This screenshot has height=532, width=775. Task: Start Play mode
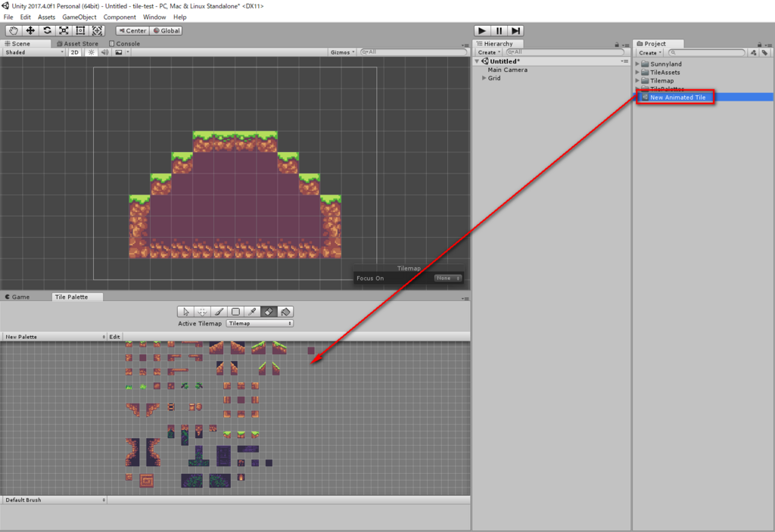[482, 31]
